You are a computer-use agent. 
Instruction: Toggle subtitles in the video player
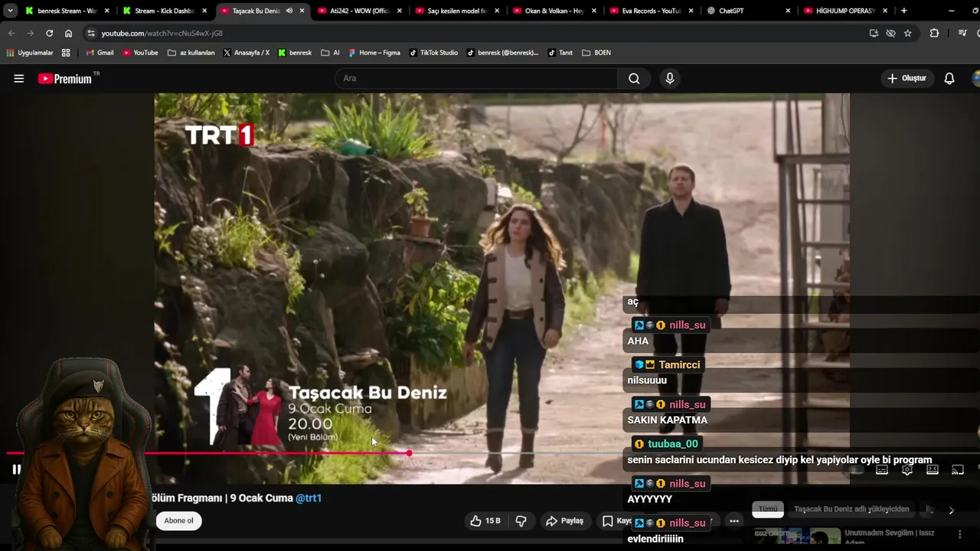(x=882, y=469)
